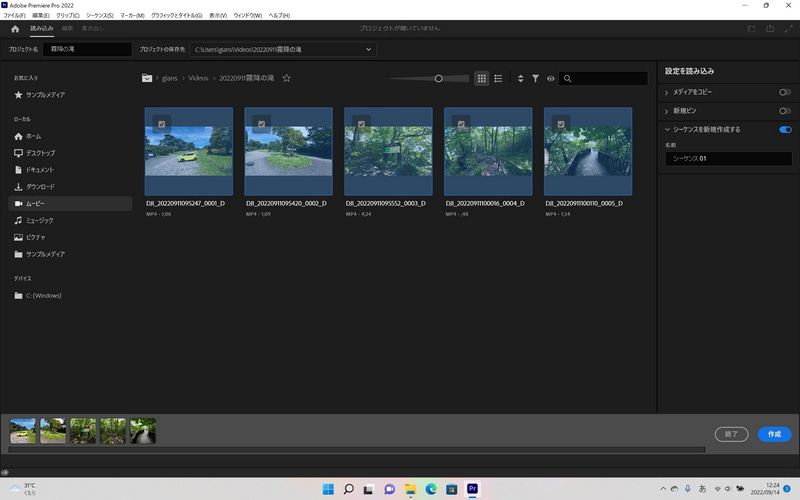
Task: Expand the 新規ビン section chevron
Action: [x=667, y=111]
